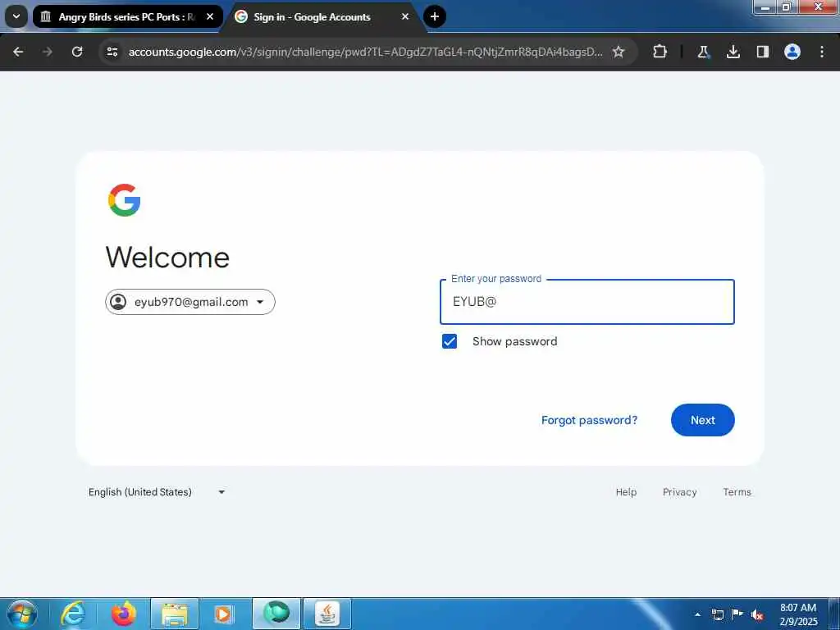This screenshot has height=630, width=840.
Task: Open the Extensions puzzle icon
Action: pos(660,52)
